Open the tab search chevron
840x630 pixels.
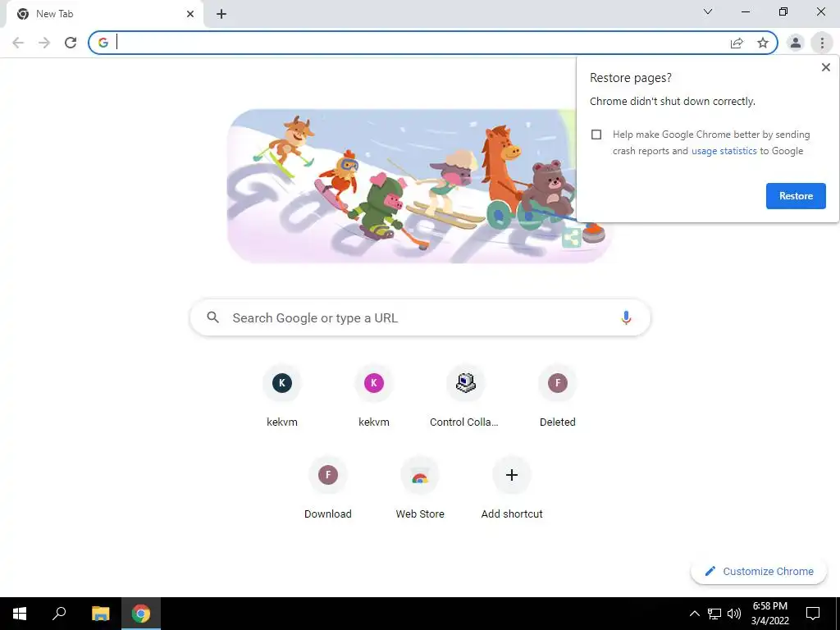(708, 11)
